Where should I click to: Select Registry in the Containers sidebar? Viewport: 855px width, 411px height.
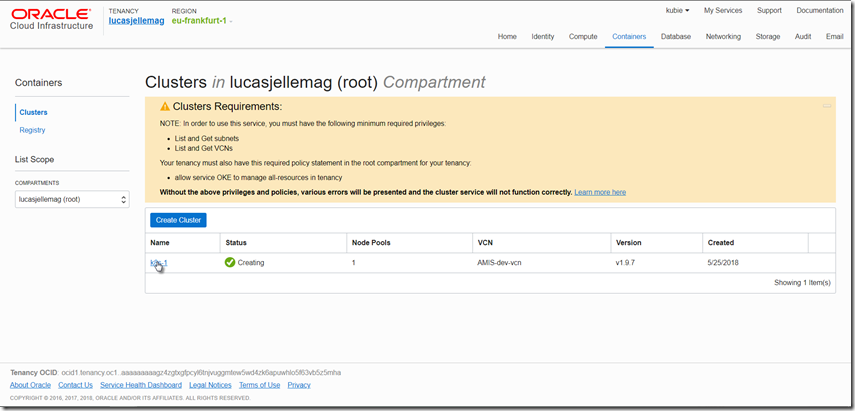[32, 130]
